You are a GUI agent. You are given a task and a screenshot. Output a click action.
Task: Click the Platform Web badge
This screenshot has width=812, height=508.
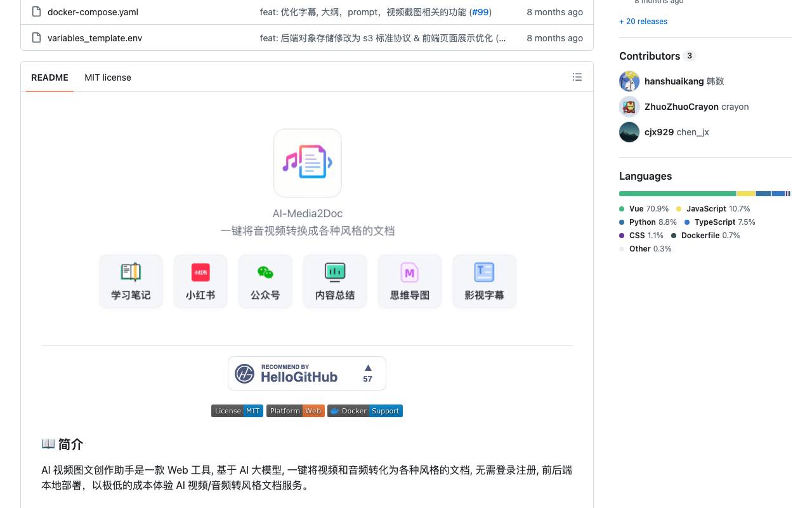(296, 411)
